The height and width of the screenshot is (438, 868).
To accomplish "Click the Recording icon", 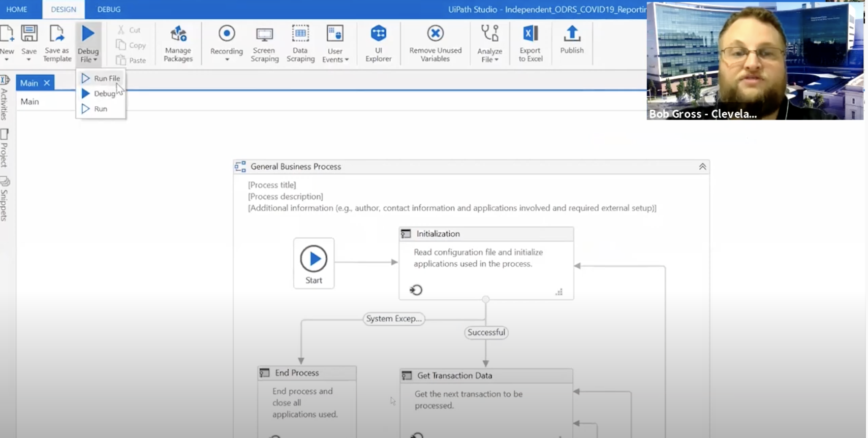I will click(x=227, y=34).
